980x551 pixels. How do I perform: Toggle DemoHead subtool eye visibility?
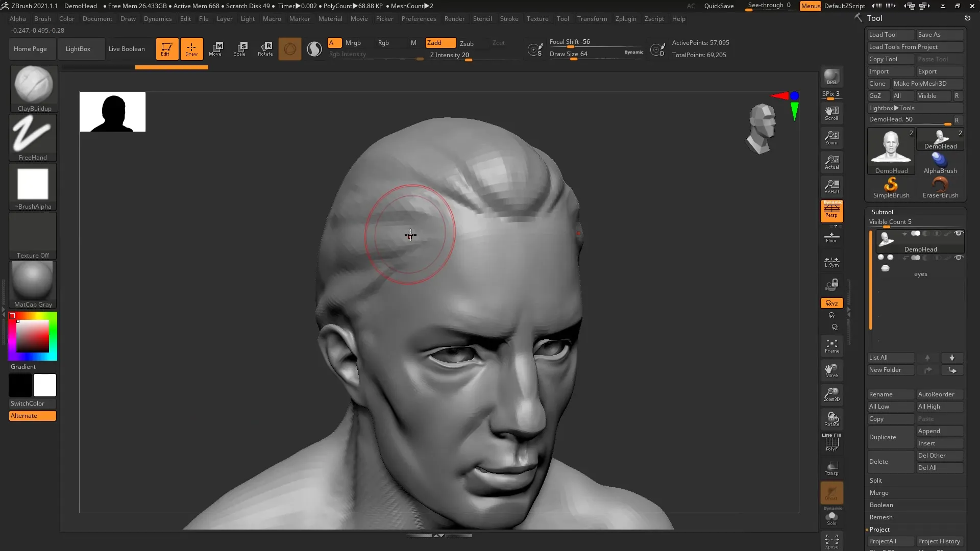tap(959, 233)
